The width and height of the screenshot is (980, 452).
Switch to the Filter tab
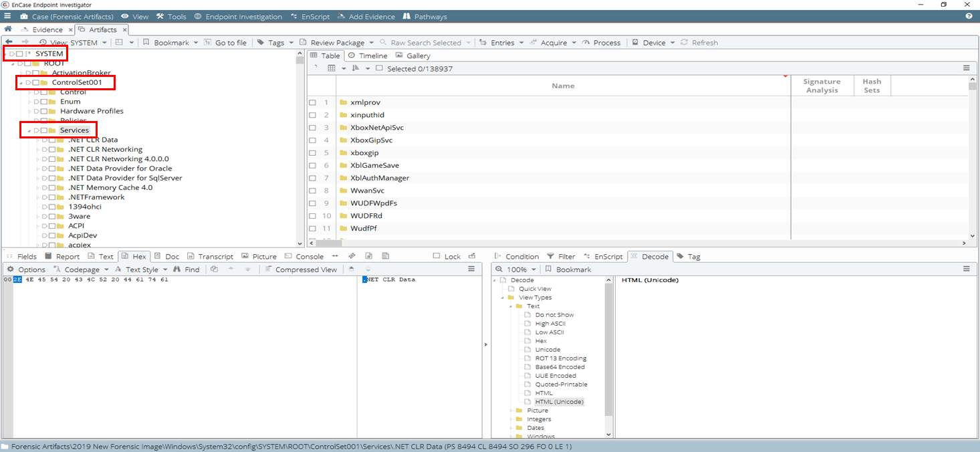point(561,256)
